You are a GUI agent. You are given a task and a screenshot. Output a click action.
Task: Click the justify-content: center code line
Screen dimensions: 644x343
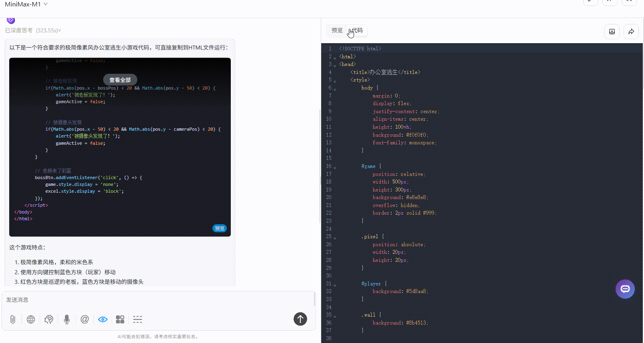coord(406,112)
